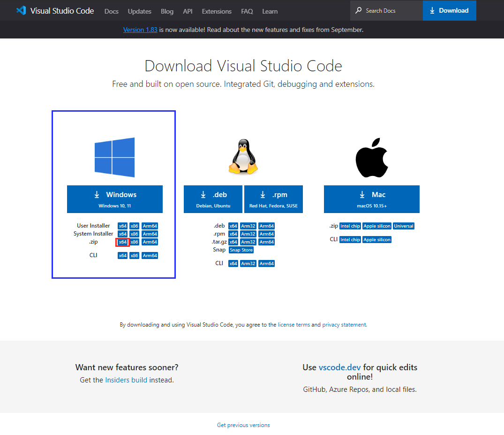Screen dimensions: 504x435
Task: Open the API menu item
Action: (x=188, y=11)
